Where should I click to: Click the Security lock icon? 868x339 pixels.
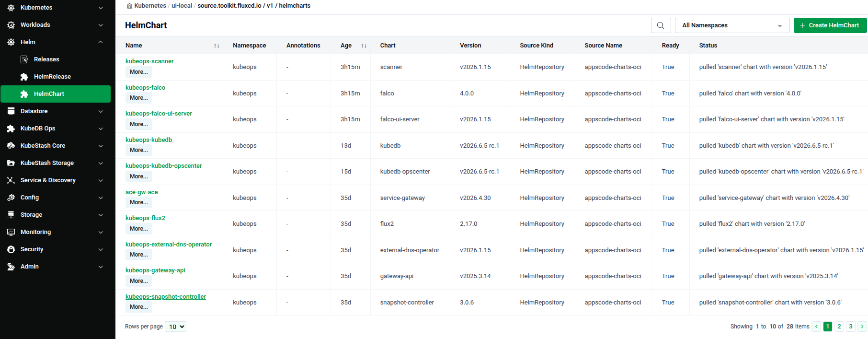[11, 249]
